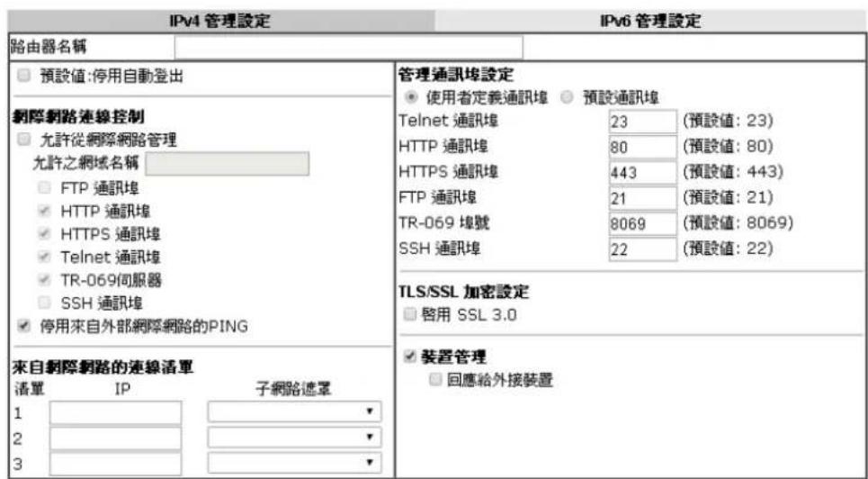This screenshot has height=479, width=868.
Task: Click the 路由器名稱 input field
Action: tap(348, 49)
